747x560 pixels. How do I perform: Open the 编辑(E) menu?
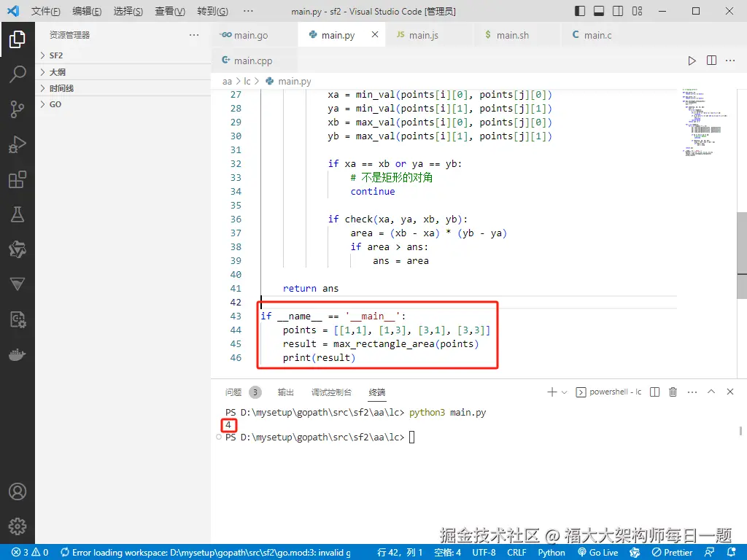click(x=88, y=11)
